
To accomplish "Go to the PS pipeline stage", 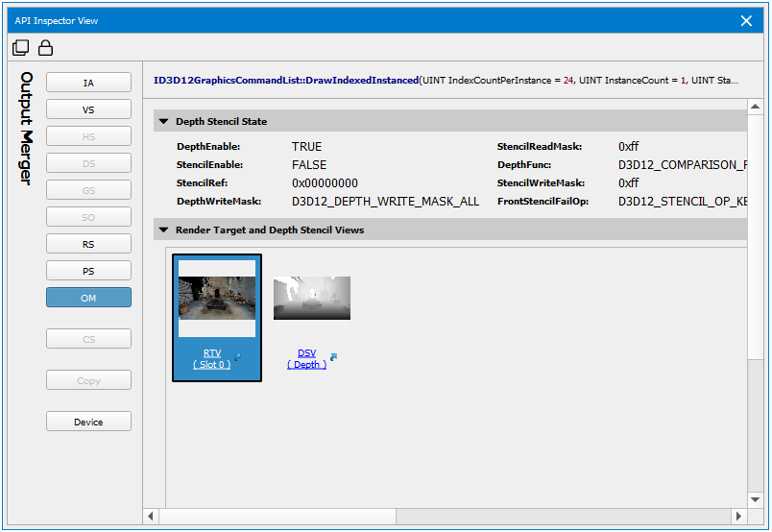I will tap(88, 271).
